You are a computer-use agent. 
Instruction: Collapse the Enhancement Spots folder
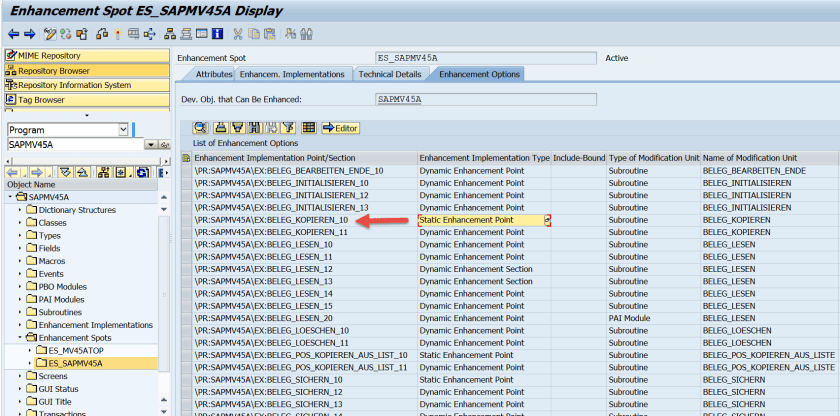(x=20, y=338)
